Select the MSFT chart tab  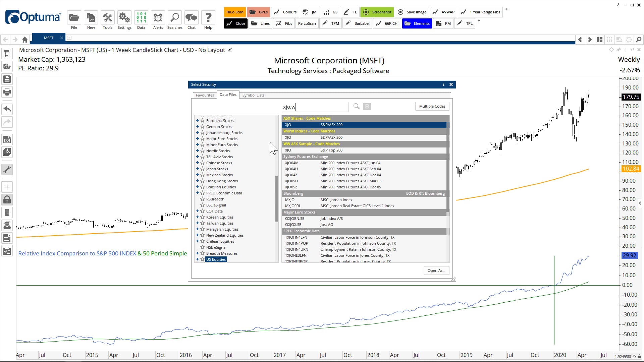(49, 38)
